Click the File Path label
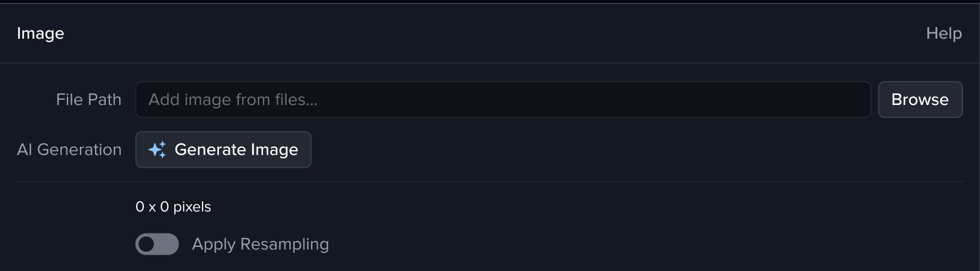Image resolution: width=980 pixels, height=271 pixels. click(89, 100)
